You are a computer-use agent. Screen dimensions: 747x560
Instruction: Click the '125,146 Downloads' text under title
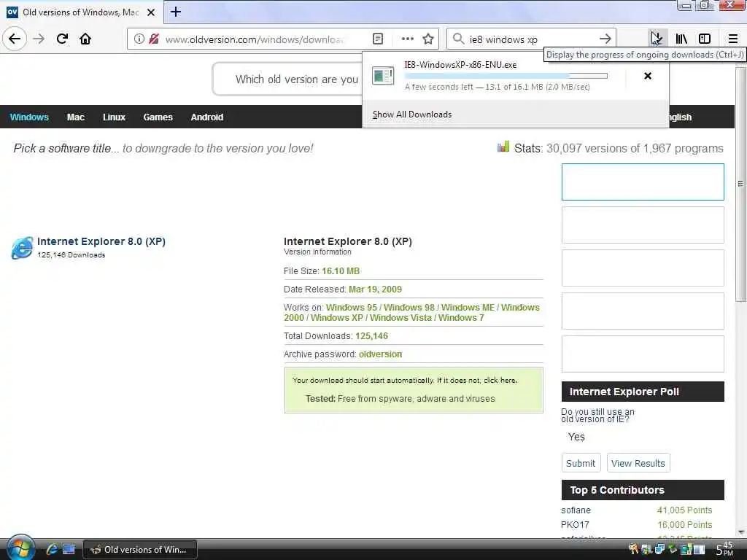[71, 254]
